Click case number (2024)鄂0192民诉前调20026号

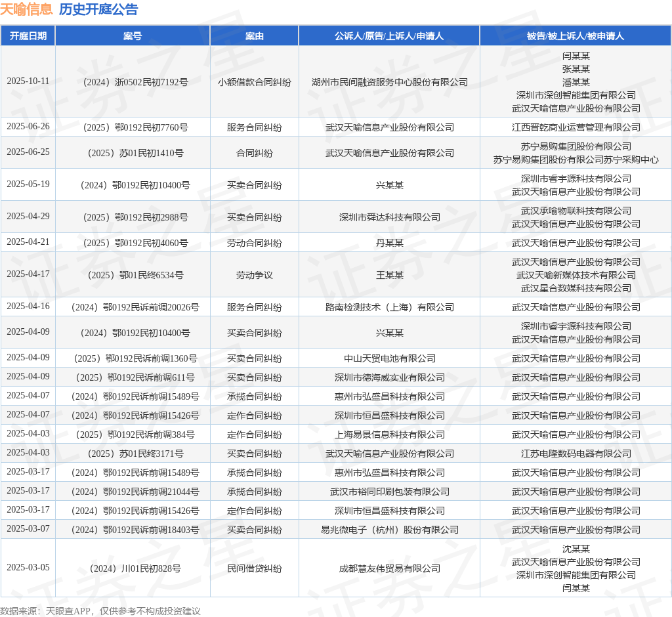point(135,307)
